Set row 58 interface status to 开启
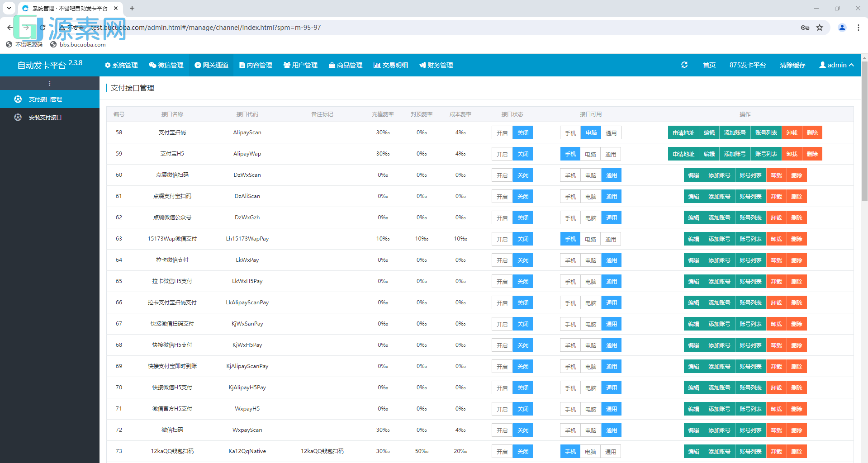This screenshot has width=868, height=463. [502, 133]
